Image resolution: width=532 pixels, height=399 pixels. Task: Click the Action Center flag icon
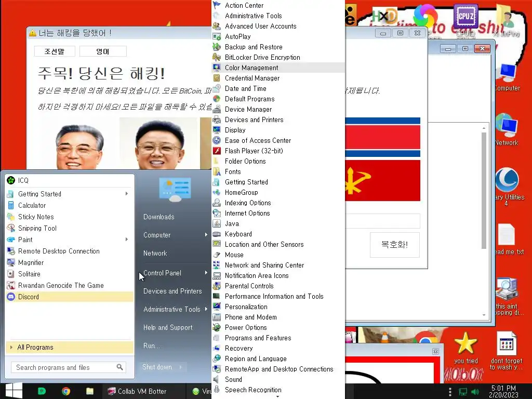point(217,5)
